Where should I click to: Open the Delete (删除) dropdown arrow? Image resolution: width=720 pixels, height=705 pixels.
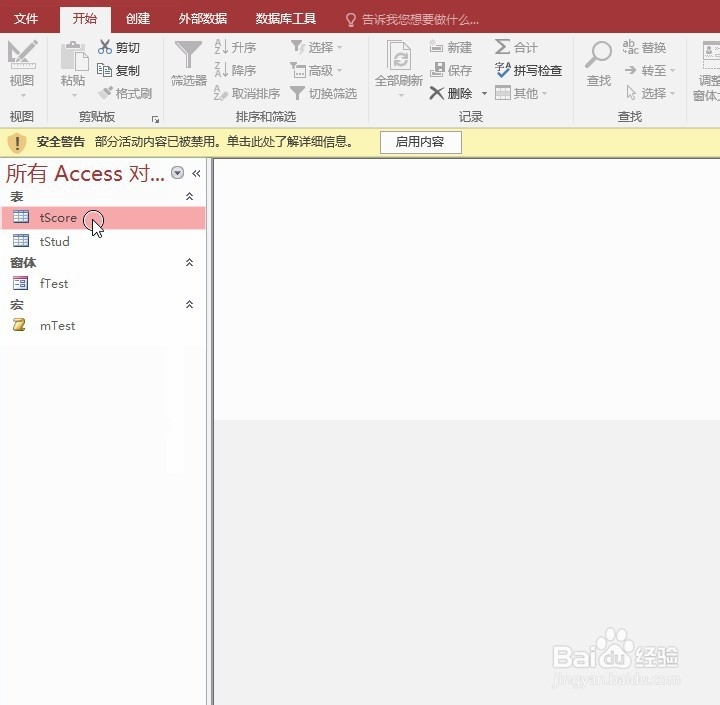click(x=484, y=94)
